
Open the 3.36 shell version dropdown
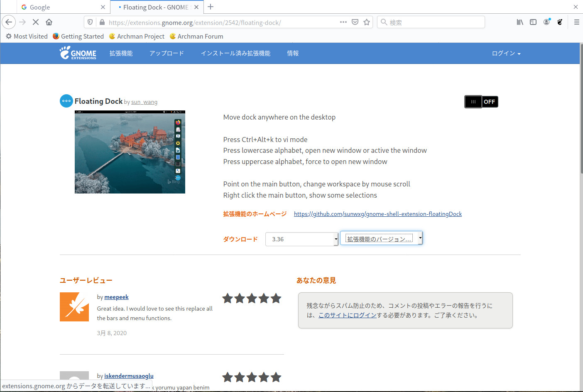pyautogui.click(x=302, y=239)
